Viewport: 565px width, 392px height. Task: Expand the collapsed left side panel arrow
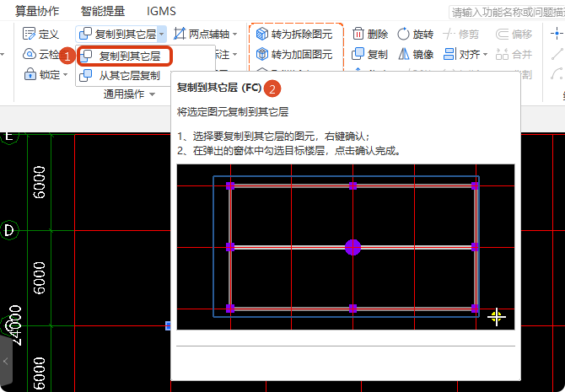coord(6,361)
